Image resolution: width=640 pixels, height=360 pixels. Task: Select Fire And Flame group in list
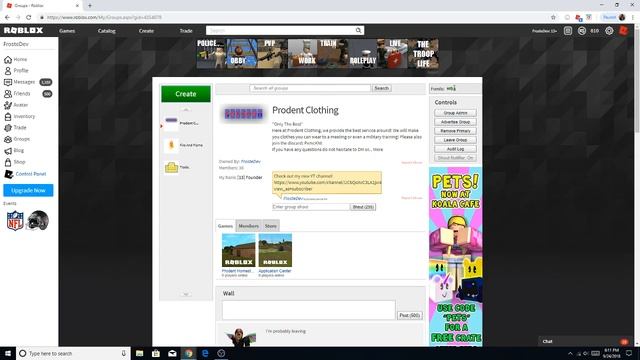[183, 145]
